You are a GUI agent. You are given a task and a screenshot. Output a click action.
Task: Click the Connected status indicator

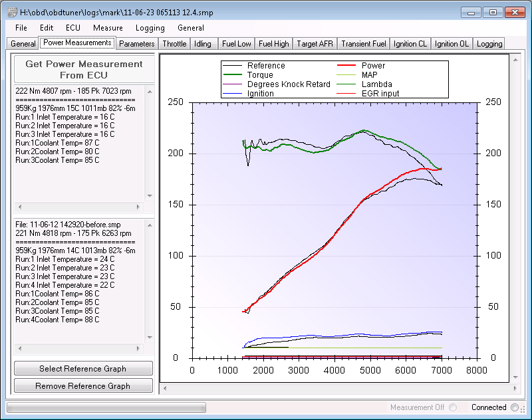(515, 407)
